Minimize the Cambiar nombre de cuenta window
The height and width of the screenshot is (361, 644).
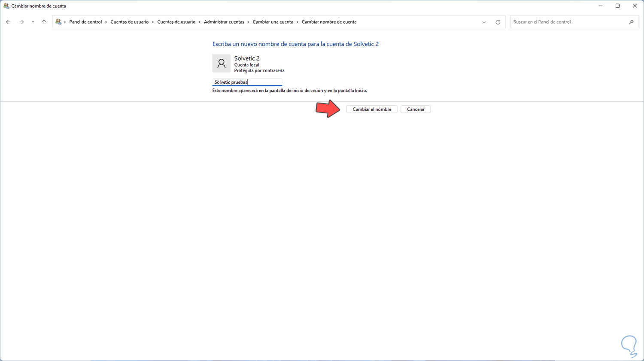601,6
